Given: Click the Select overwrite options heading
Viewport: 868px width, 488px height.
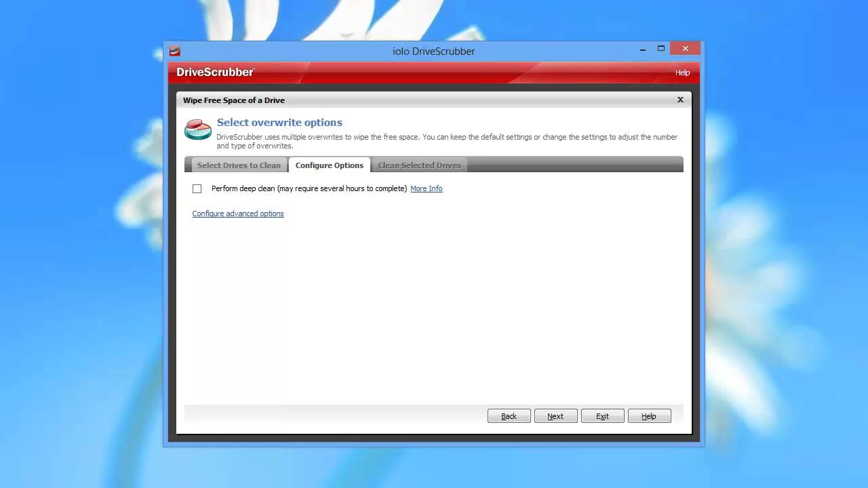Looking at the screenshot, I should coord(279,123).
